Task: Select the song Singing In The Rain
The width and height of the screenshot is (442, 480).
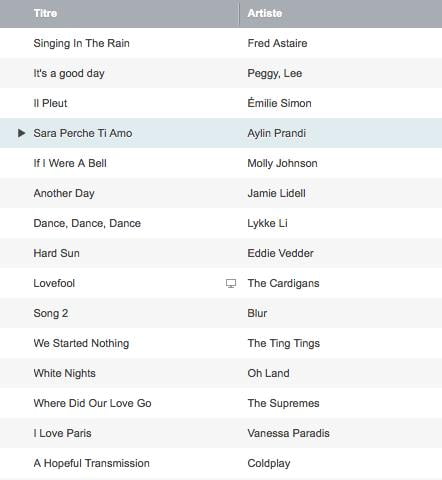Action: point(221,43)
